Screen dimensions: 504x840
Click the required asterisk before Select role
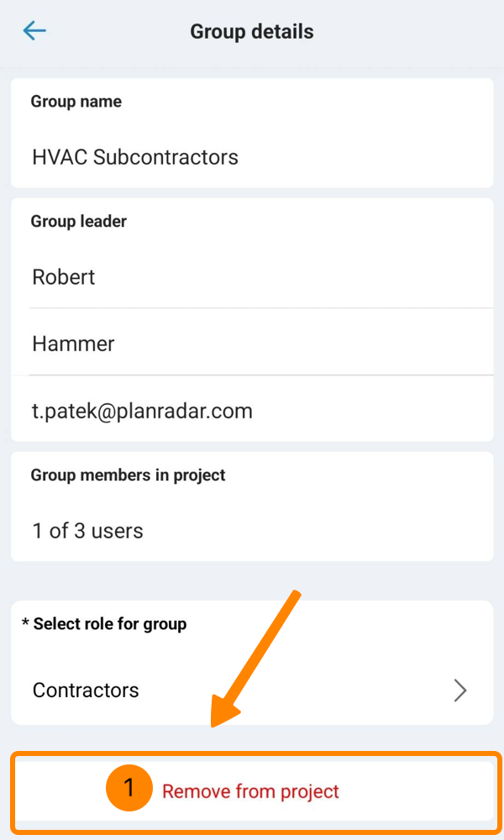[25, 624]
